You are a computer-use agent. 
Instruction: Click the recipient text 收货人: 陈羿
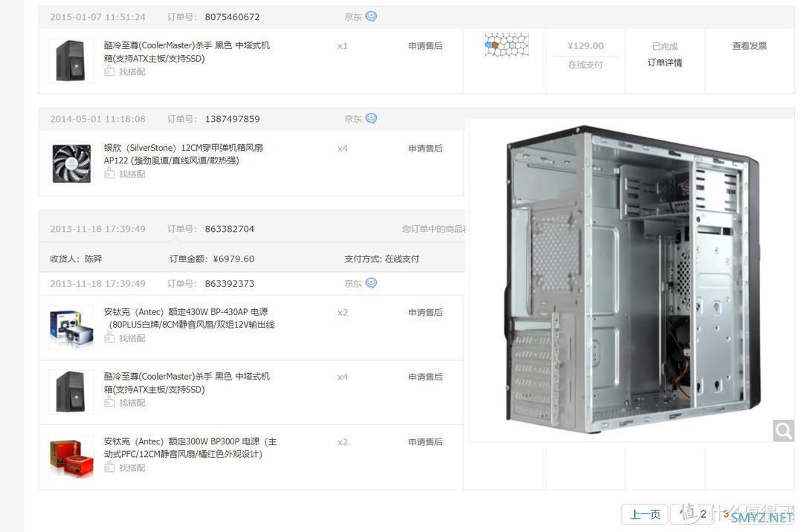pyautogui.click(x=76, y=259)
